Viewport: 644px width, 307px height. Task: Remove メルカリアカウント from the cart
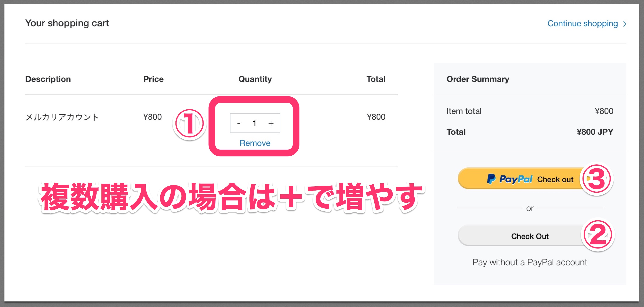click(255, 143)
